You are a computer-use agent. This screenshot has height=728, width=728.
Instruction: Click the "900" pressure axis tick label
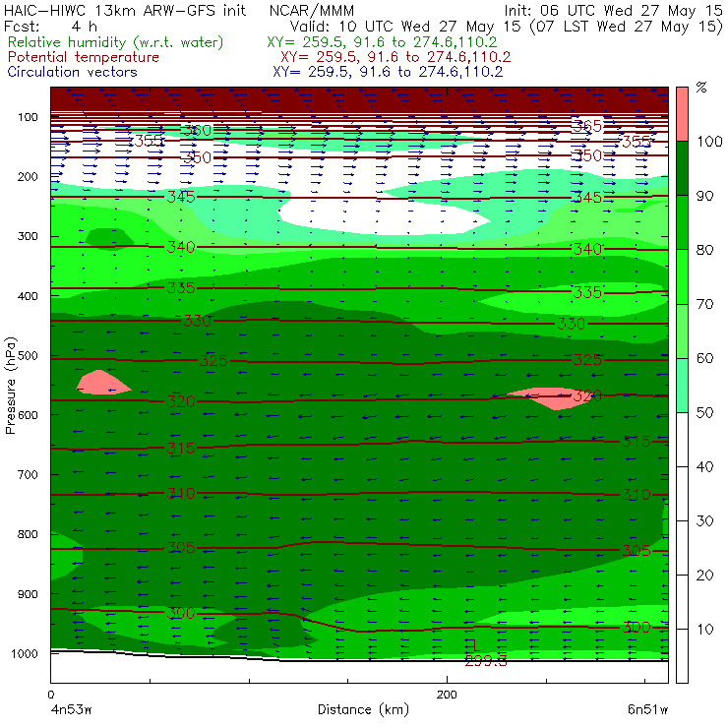click(28, 594)
